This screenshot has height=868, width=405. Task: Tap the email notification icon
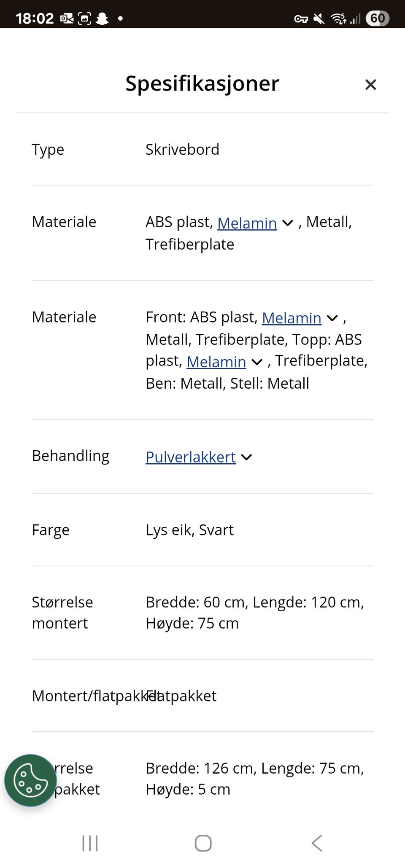click(x=67, y=18)
